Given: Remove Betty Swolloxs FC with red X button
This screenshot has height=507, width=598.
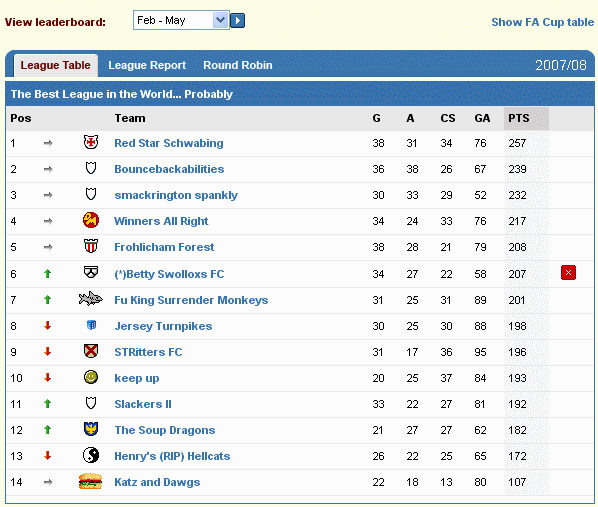Looking at the screenshot, I should point(568,273).
